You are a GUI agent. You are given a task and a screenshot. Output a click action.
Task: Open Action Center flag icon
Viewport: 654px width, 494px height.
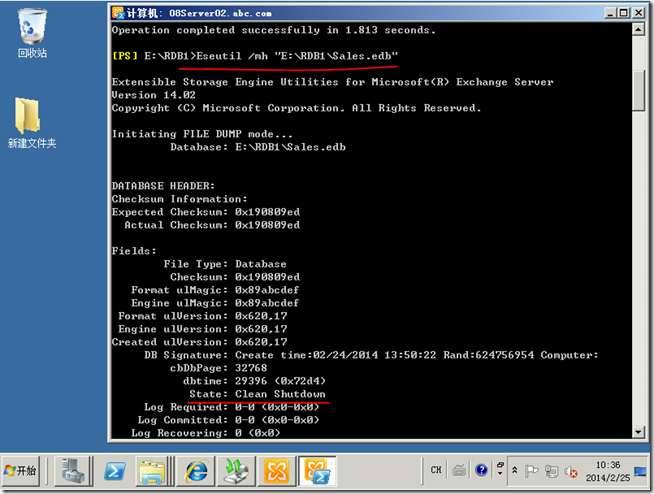click(x=531, y=471)
